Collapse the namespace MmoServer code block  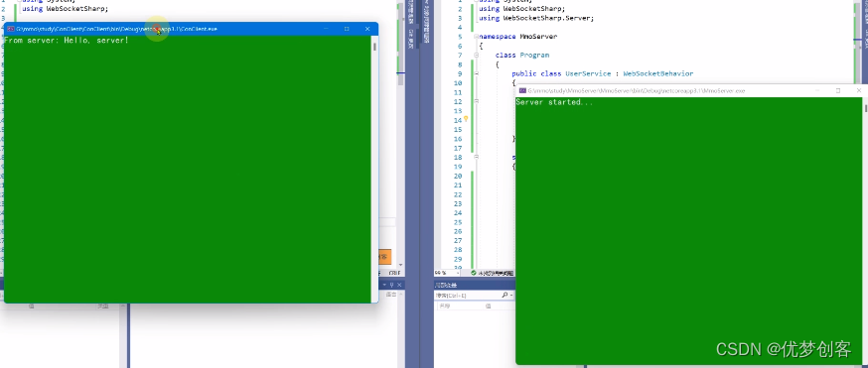pos(476,37)
